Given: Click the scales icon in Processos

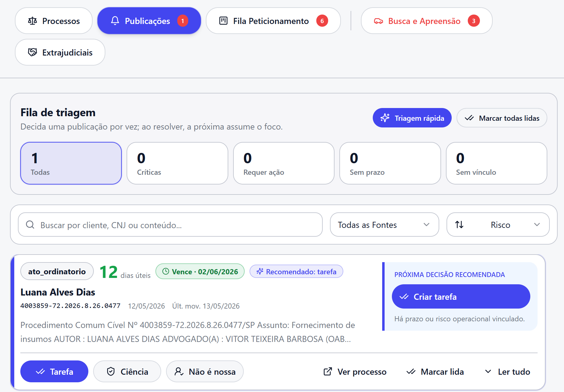Looking at the screenshot, I should click(x=32, y=21).
